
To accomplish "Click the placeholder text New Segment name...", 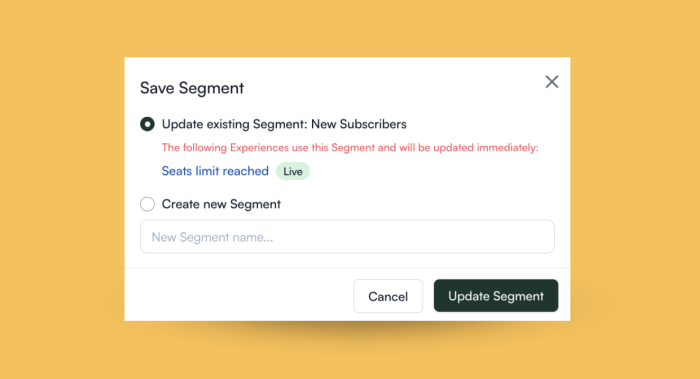I will [x=212, y=237].
